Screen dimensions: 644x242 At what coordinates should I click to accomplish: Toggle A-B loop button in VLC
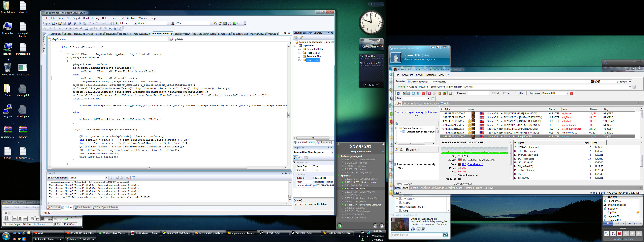pyautogui.click(x=50, y=219)
